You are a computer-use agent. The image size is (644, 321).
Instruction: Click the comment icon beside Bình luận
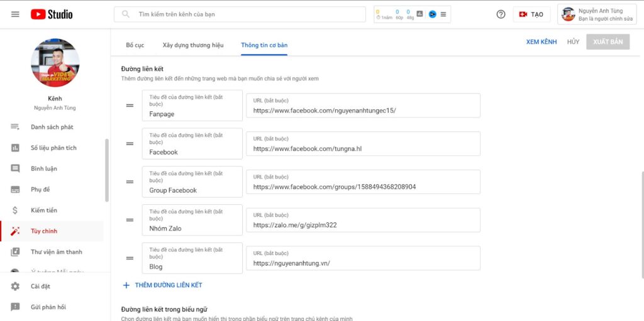(15, 169)
